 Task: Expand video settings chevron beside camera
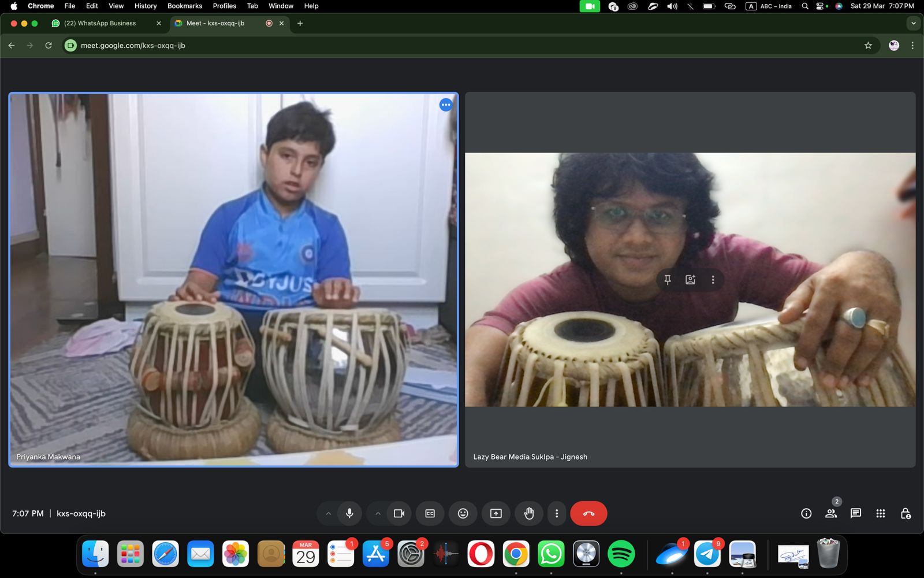[x=378, y=513]
